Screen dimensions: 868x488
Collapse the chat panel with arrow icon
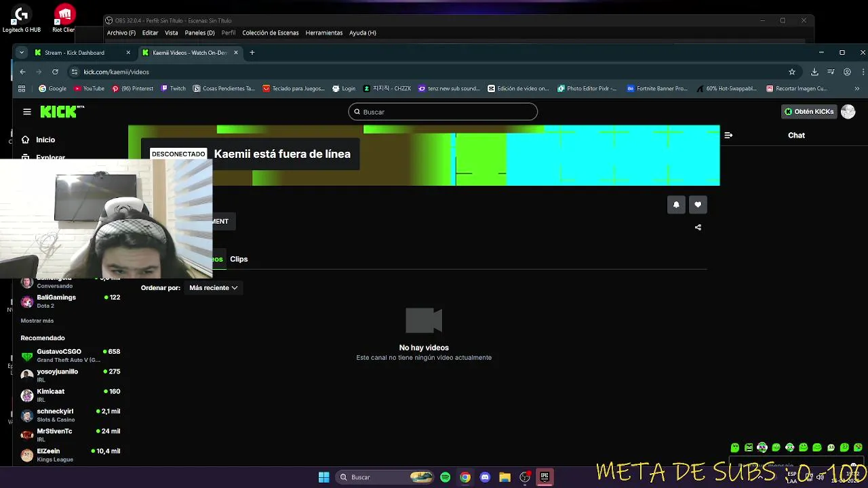point(728,135)
